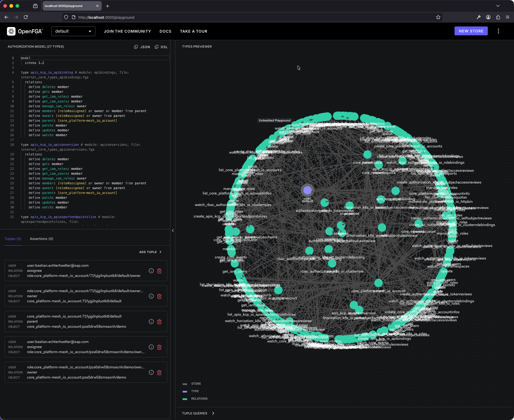This screenshot has width=514, height=420.
Task: Open browser developer tools wrench icon
Action: [479, 17]
